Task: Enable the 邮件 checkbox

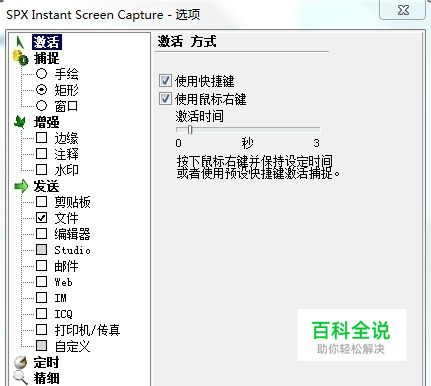Action: pos(41,265)
